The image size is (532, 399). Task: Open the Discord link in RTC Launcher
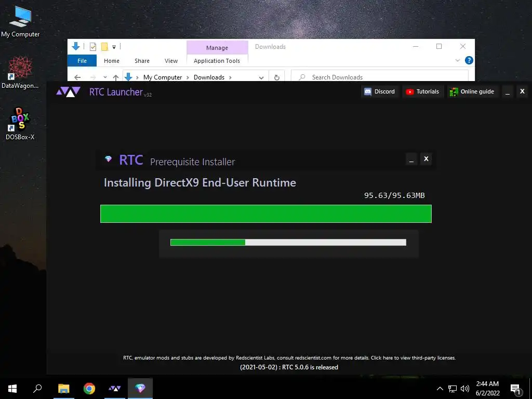pos(380,91)
